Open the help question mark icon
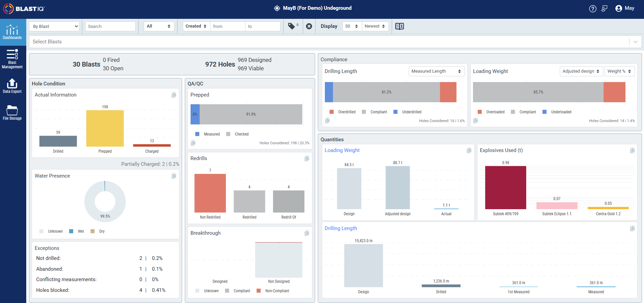The image size is (644, 303). [x=593, y=8]
